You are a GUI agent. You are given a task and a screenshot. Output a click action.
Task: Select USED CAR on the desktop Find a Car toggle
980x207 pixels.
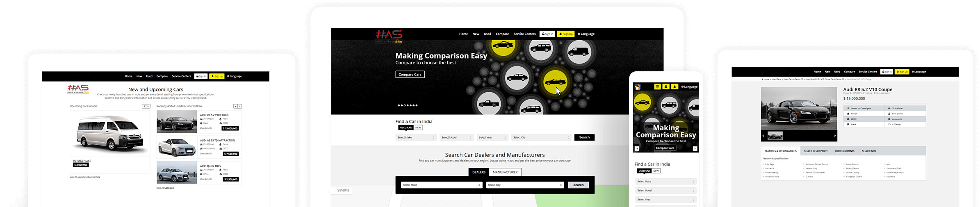click(x=406, y=127)
